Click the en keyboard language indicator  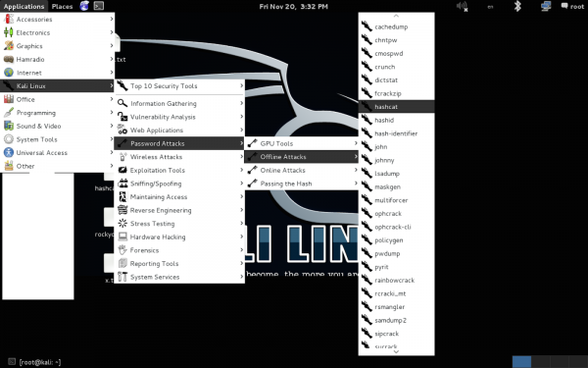[x=490, y=7]
